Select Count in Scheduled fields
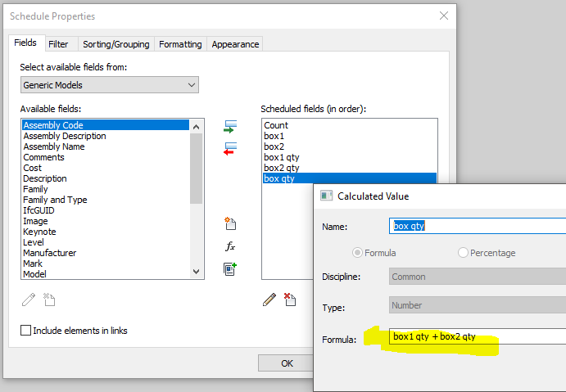 (x=350, y=125)
